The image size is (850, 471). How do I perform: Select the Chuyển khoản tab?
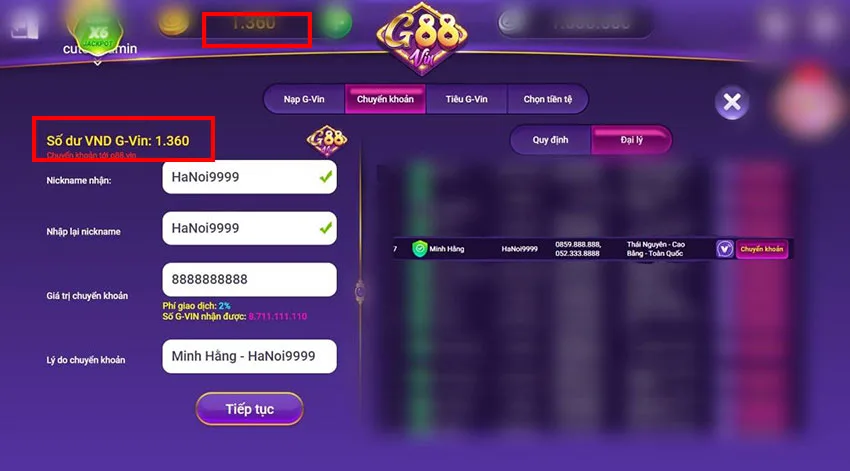tap(385, 99)
